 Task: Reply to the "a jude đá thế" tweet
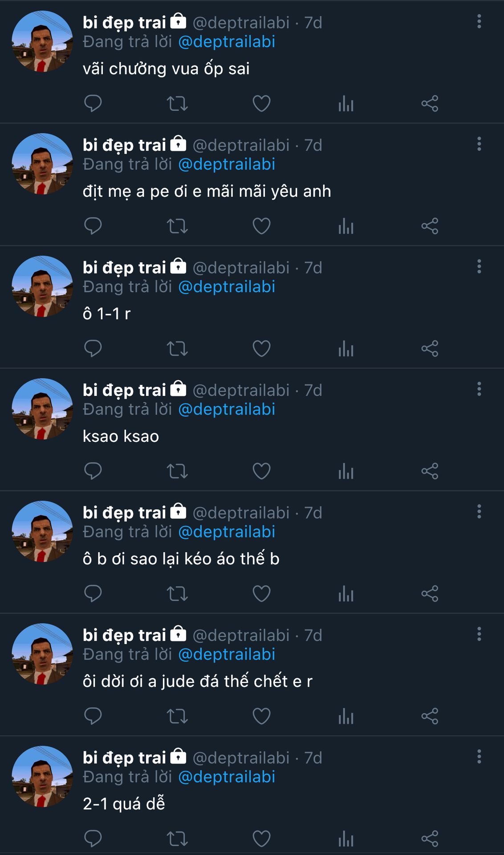point(93,716)
